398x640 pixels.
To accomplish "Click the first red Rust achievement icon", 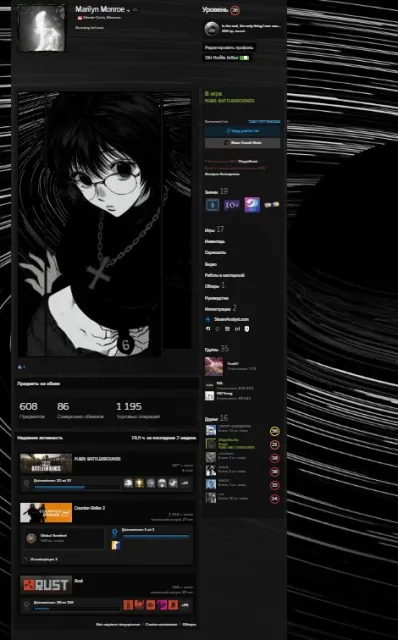I will coord(128,605).
